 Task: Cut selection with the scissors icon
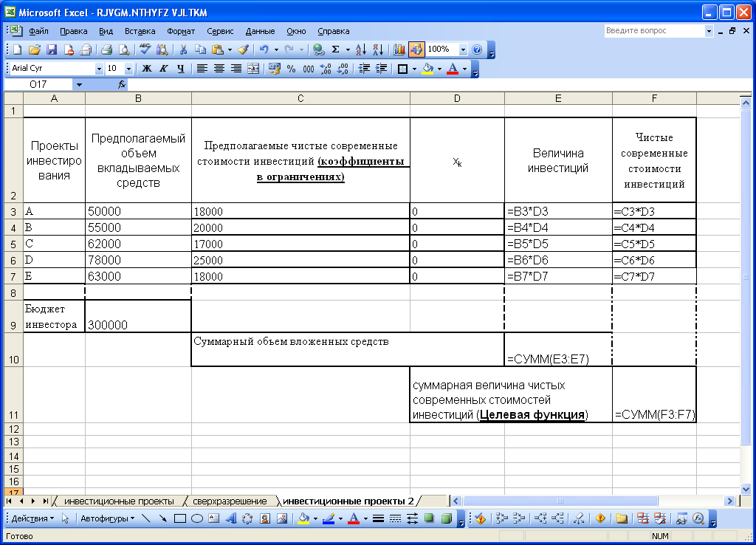183,49
